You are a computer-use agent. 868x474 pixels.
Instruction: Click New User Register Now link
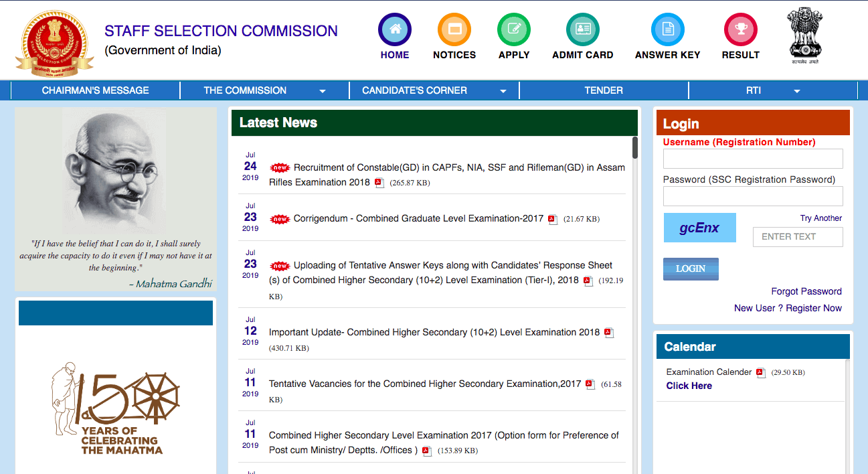click(x=788, y=308)
